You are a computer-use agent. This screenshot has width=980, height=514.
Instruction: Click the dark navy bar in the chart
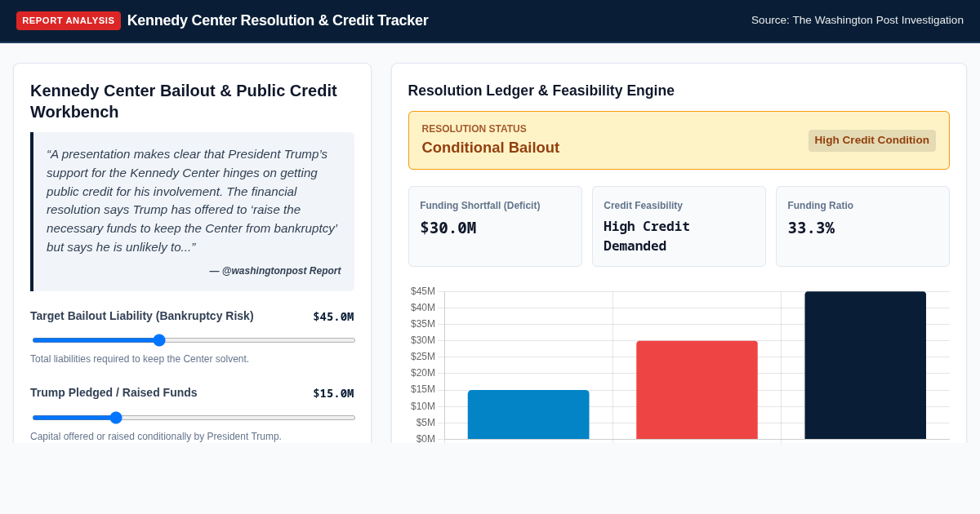[x=865, y=366]
